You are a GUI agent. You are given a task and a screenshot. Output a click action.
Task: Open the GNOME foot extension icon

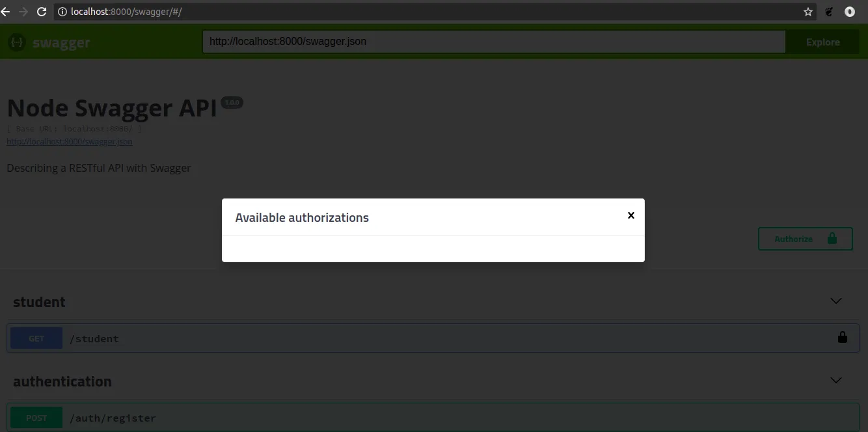829,12
